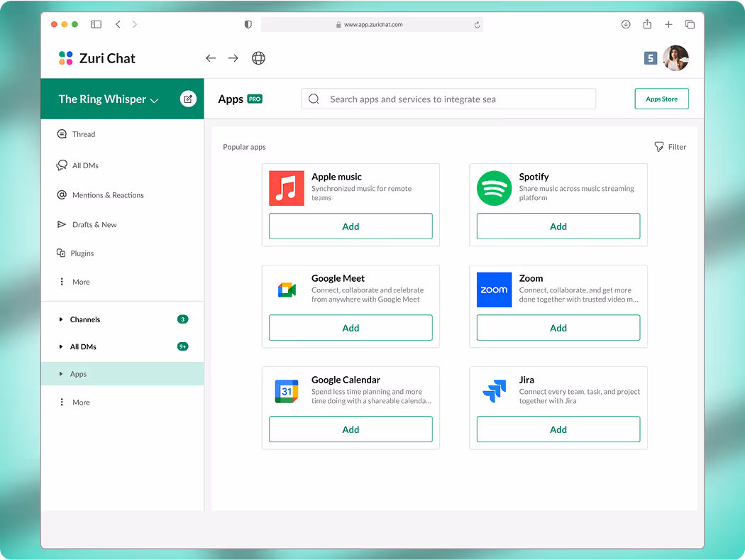
Task: Add the Google Calendar app
Action: pyautogui.click(x=351, y=429)
